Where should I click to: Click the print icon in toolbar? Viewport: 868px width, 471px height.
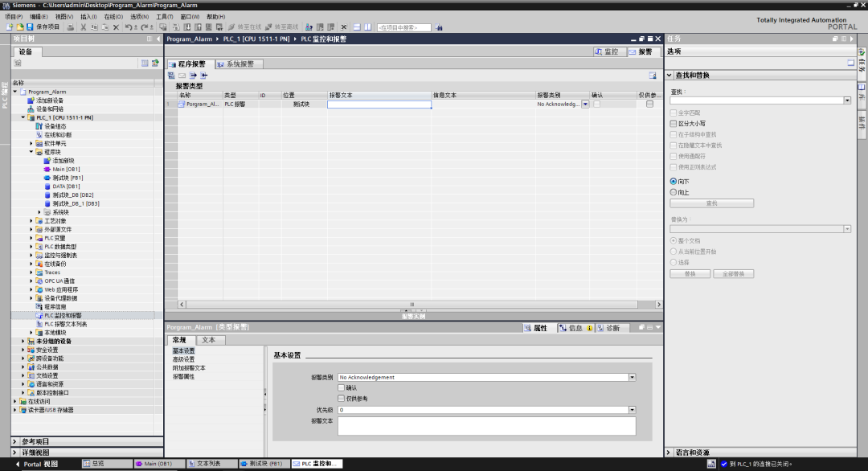pyautogui.click(x=70, y=27)
